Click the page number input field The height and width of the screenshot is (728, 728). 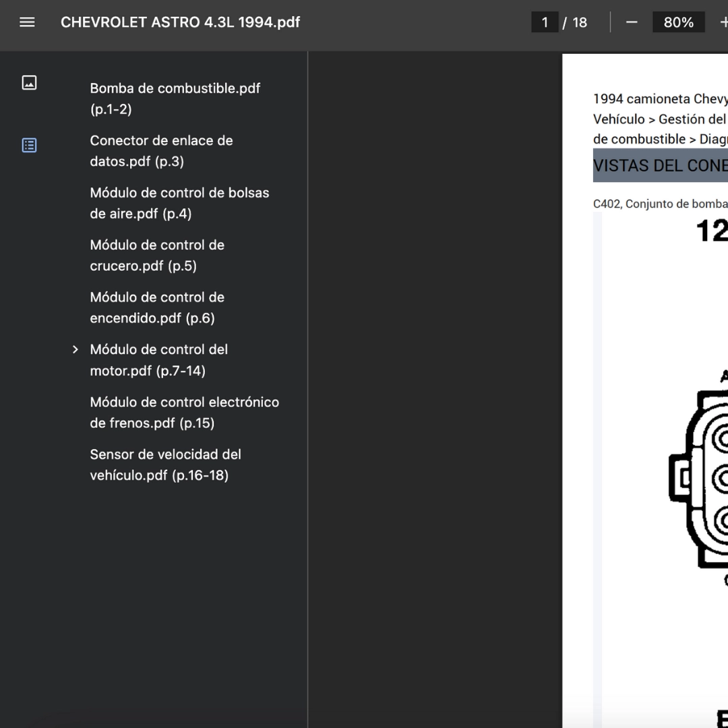point(545,22)
